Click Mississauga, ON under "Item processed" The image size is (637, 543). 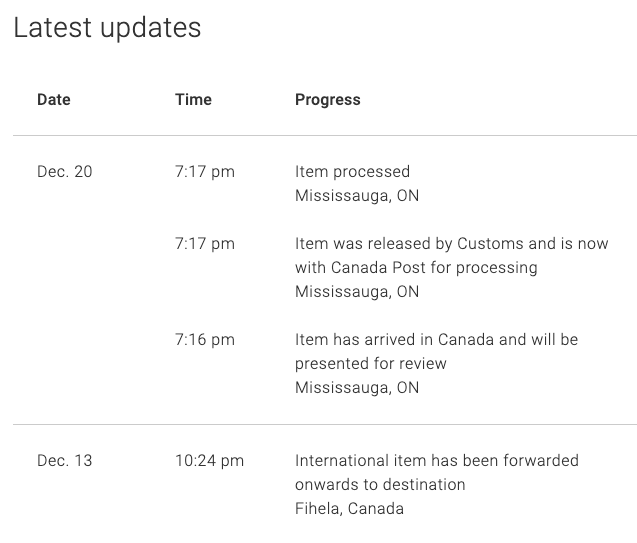pos(357,196)
